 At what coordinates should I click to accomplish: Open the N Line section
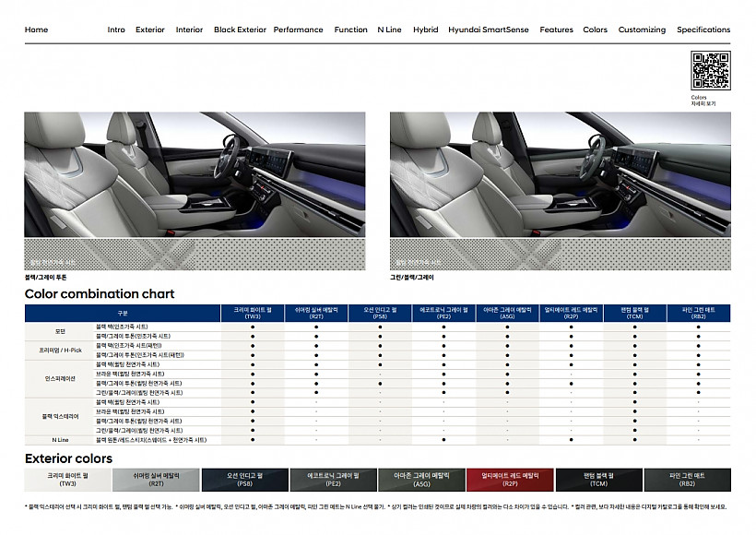coord(389,30)
